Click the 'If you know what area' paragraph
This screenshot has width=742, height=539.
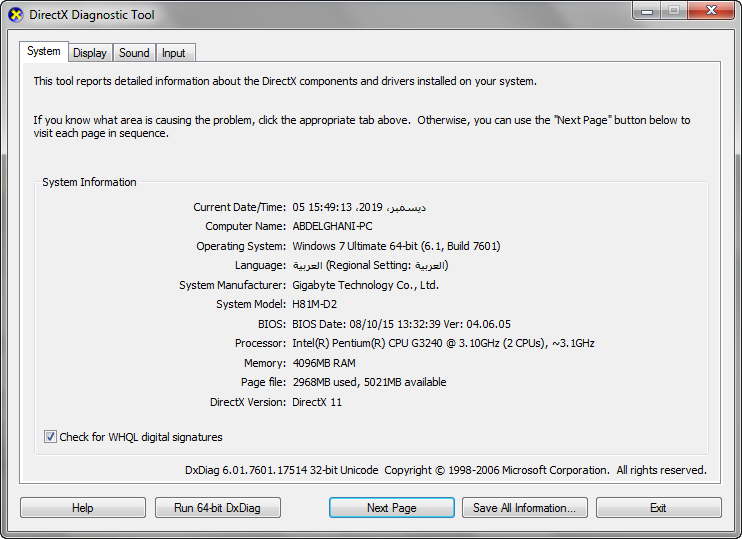pos(362,126)
